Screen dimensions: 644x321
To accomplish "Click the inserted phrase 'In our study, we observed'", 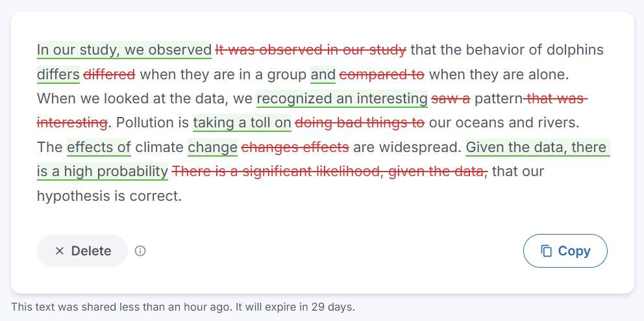I will 124,50.
